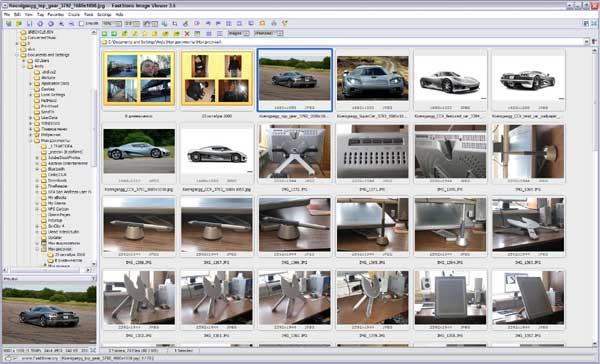Click the '1 Selected' status bar entry
Viewport: 600px width, 364px height.
(184, 350)
